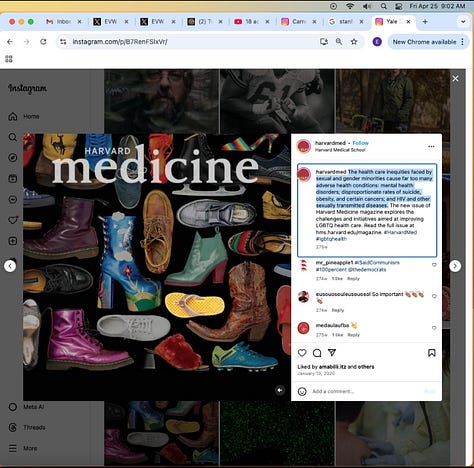Click the install app icon in address bar
This screenshot has height=468, width=474.
[324, 42]
